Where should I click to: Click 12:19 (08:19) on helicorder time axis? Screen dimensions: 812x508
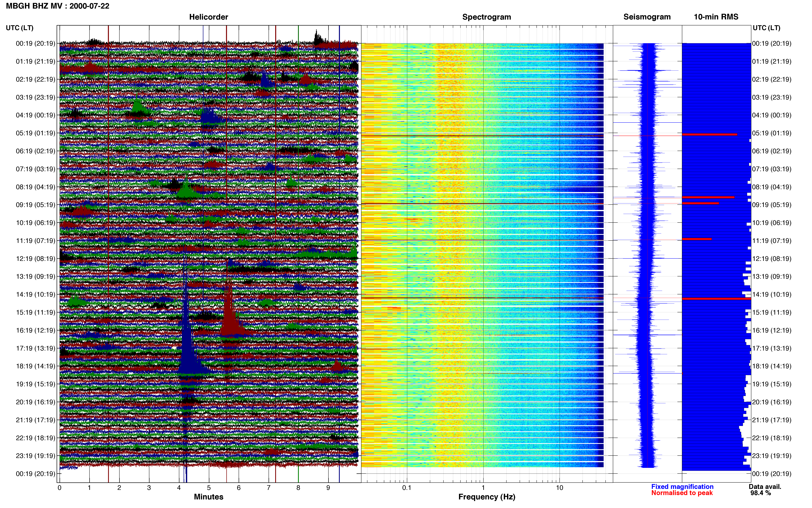(x=35, y=259)
